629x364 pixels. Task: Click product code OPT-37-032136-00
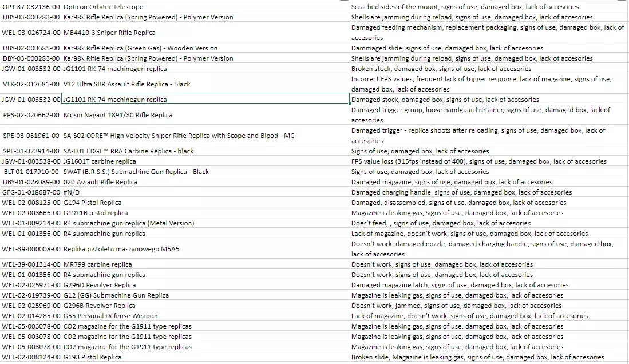[x=31, y=7]
